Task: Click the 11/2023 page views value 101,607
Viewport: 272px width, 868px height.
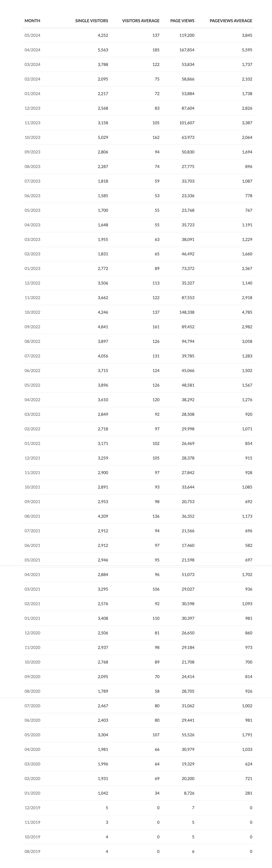Action: (x=187, y=123)
